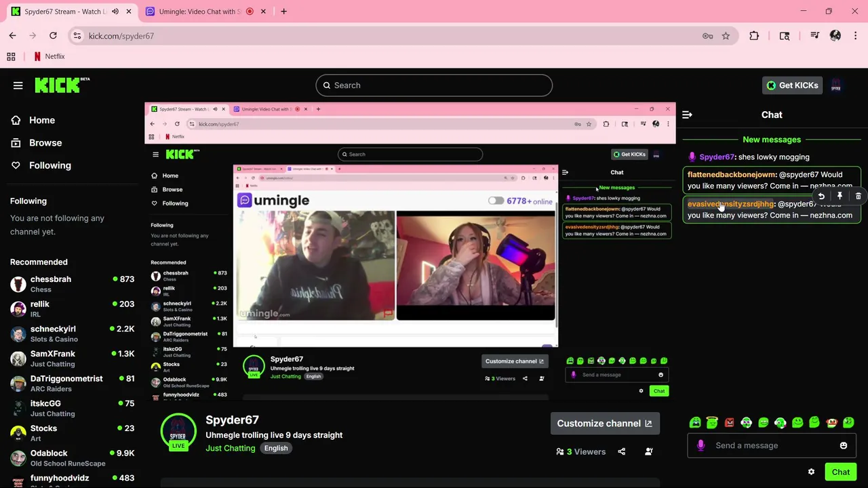Screen dimensions: 868x488
Task: Focus the Kick Search field
Action: pyautogui.click(x=434, y=85)
